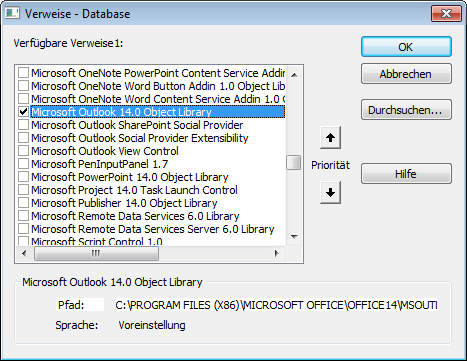Image resolution: width=467 pixels, height=361 pixels.
Task: Open help with the Hilfe button
Action: (x=406, y=174)
